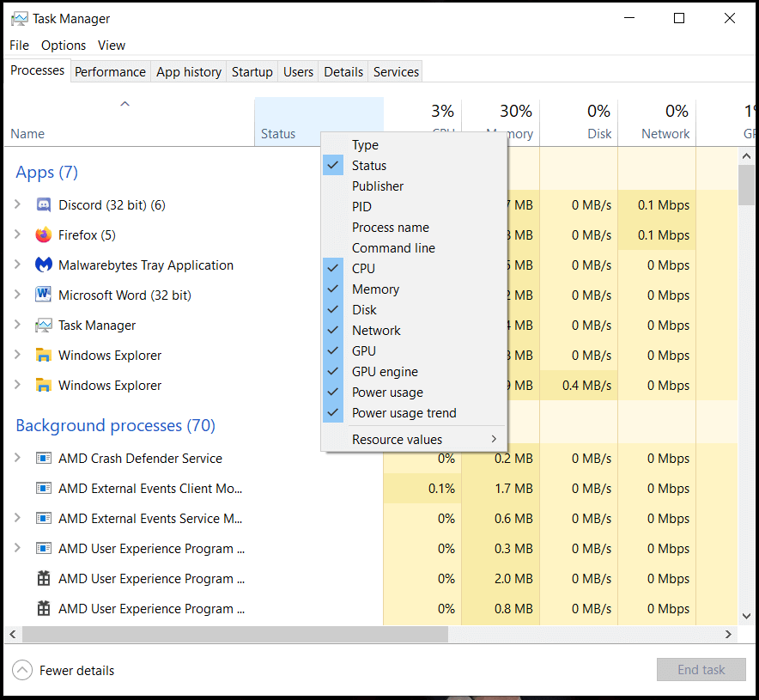Click the Fewer details up-arrow icon
This screenshot has width=759, height=700.
click(x=22, y=671)
